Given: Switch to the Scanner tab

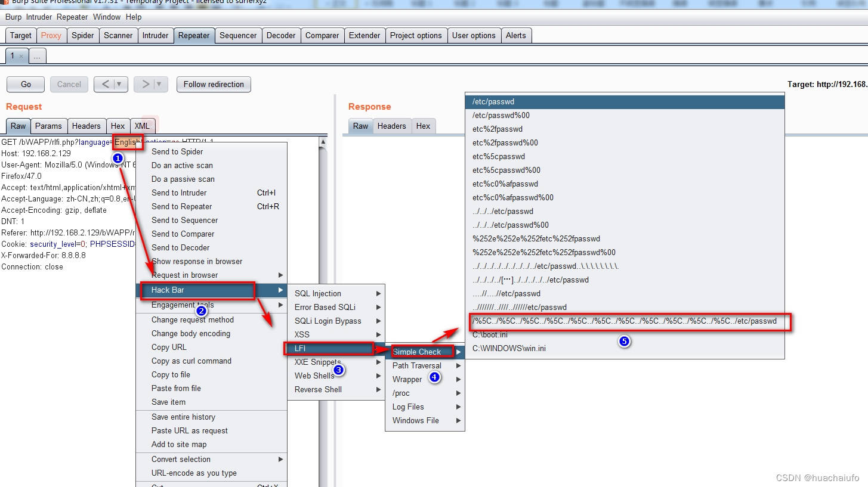Looking at the screenshot, I should pyautogui.click(x=118, y=35).
